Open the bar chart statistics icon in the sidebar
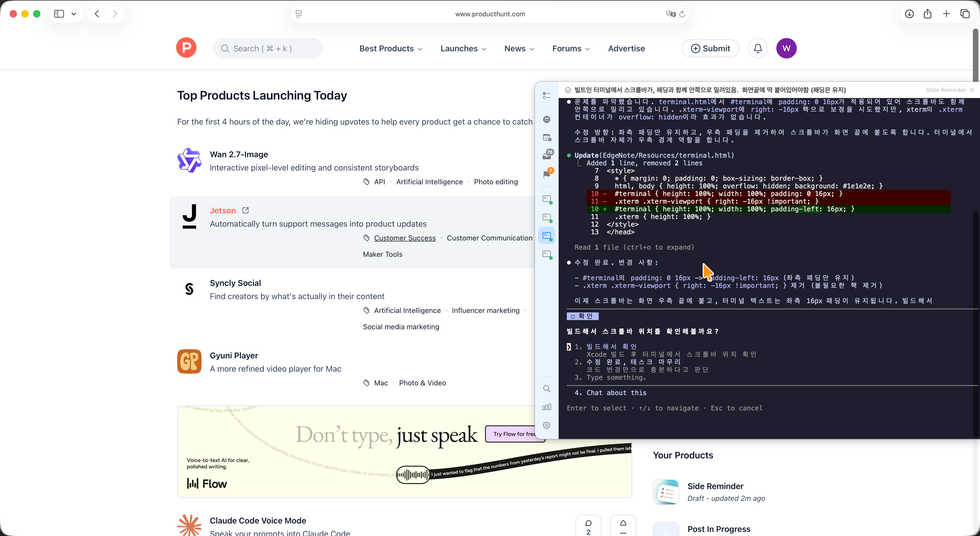 click(x=547, y=407)
